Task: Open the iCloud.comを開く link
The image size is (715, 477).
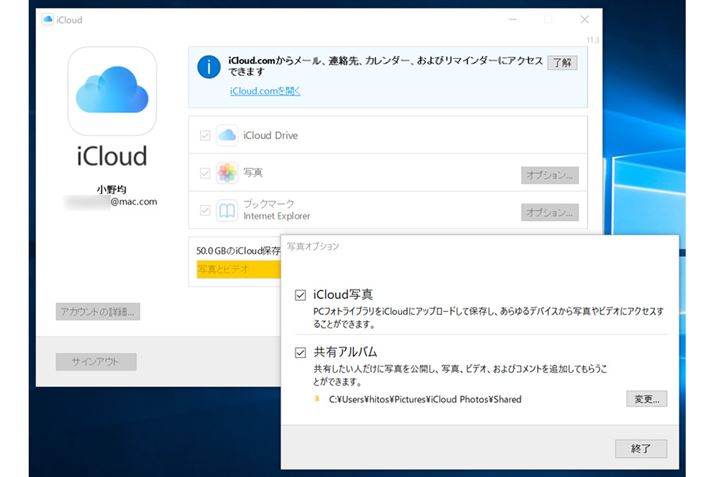Action: (x=265, y=91)
